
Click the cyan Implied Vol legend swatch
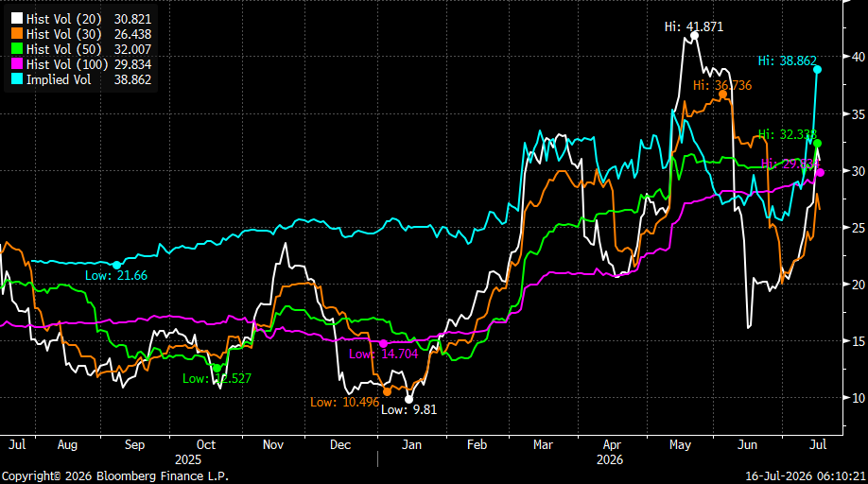[17, 79]
